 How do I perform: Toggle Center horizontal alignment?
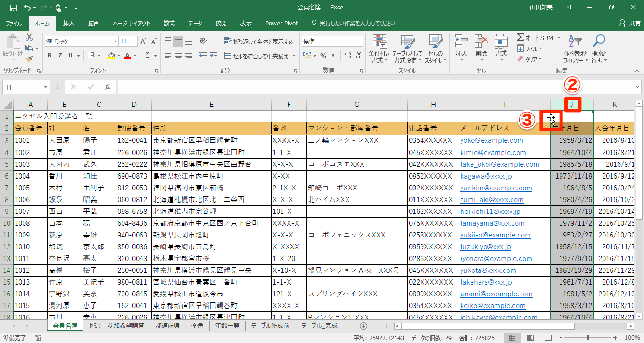(x=178, y=56)
